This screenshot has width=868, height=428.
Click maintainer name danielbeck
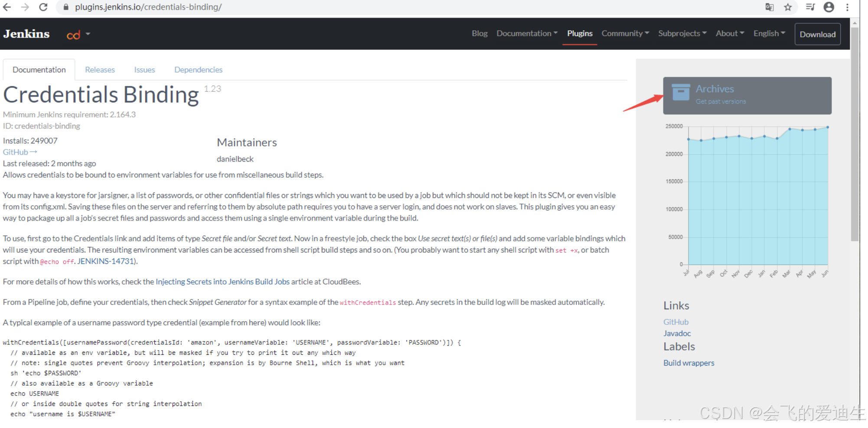point(235,159)
